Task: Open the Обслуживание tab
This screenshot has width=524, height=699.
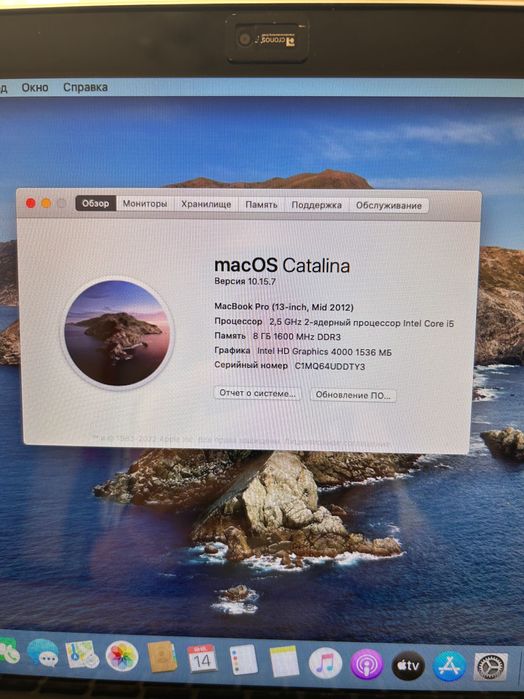Action: click(388, 206)
